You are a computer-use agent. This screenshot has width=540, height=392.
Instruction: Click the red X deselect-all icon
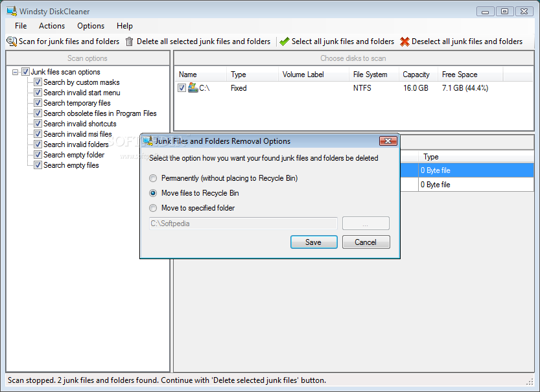pos(405,41)
